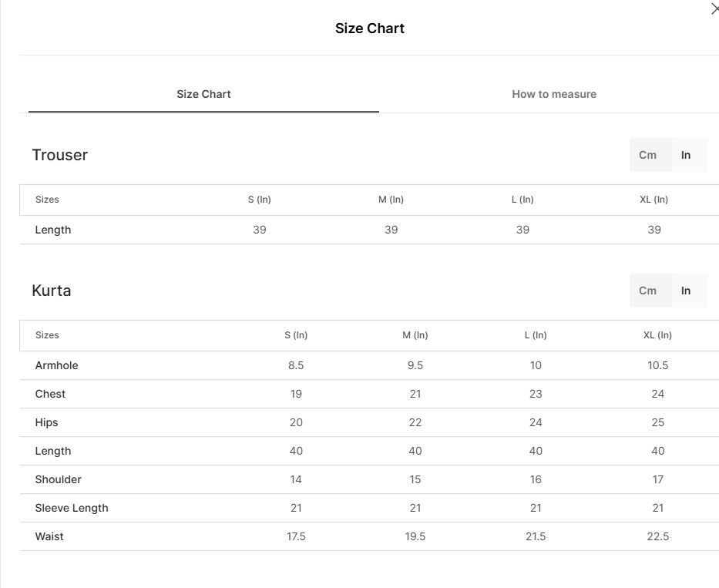Click the Chest row label
This screenshot has height=588, width=719.
[x=50, y=394]
